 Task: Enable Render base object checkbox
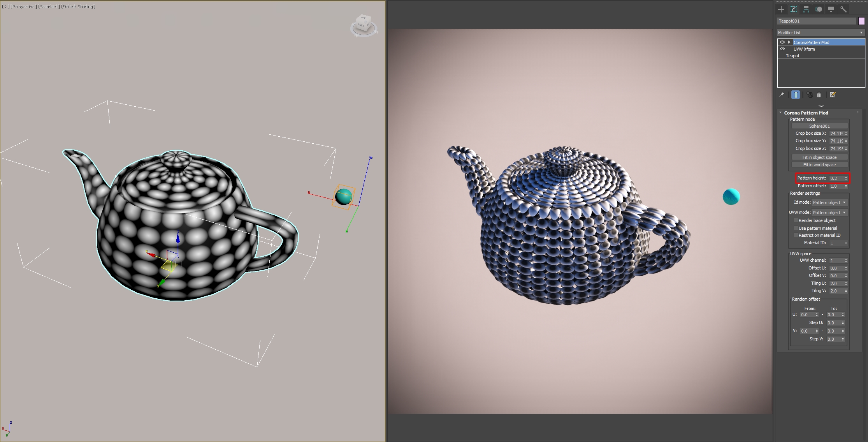tap(796, 220)
